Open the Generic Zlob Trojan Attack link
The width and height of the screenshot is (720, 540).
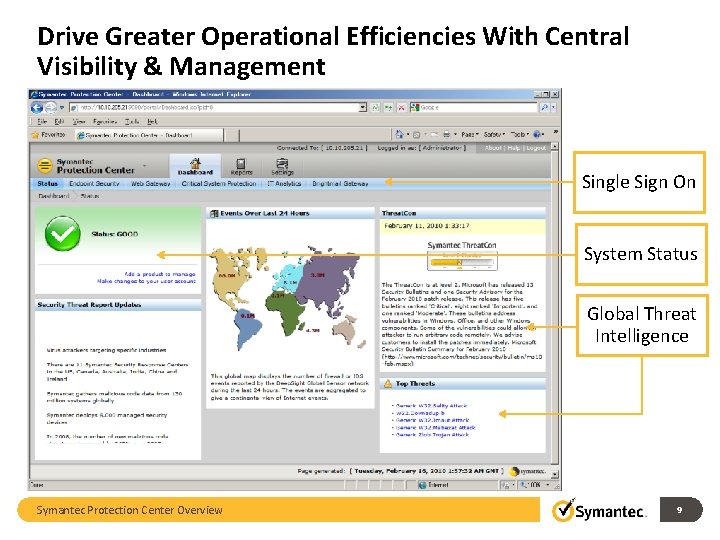pos(432,434)
